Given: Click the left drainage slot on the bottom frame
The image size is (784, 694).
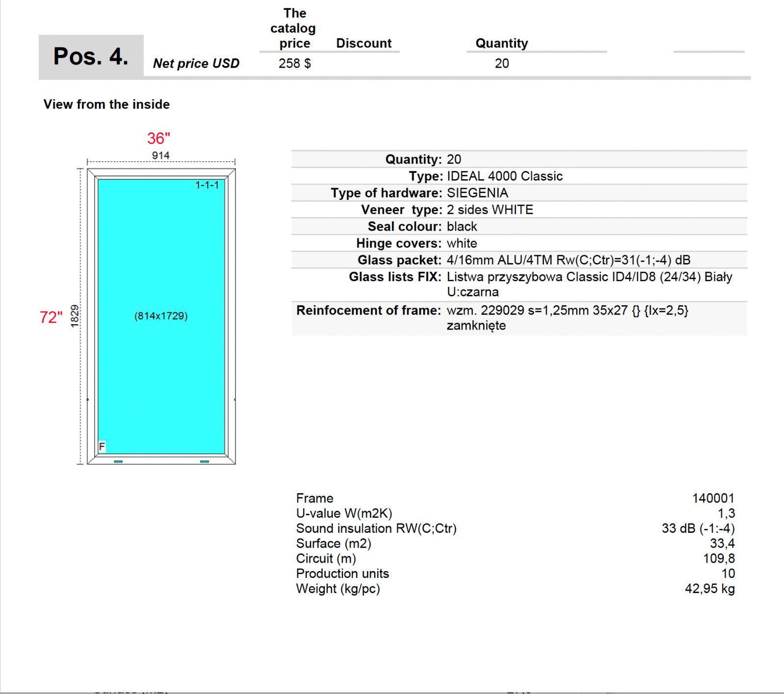Looking at the screenshot, I should (118, 461).
